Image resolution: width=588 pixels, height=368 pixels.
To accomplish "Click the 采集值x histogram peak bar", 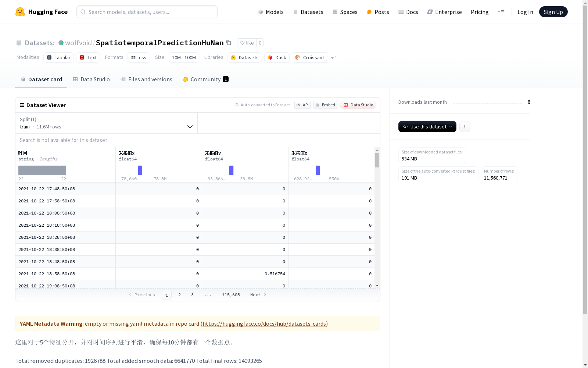I will pyautogui.click(x=140, y=170).
